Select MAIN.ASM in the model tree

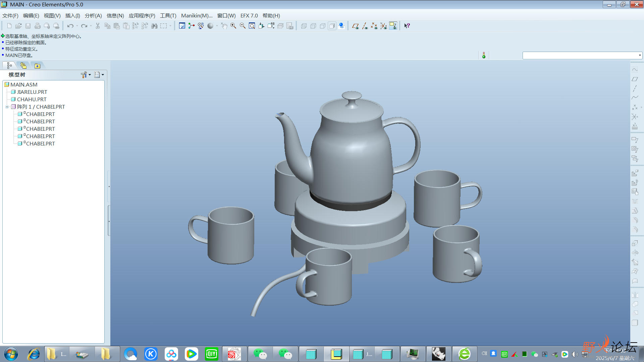click(x=24, y=85)
